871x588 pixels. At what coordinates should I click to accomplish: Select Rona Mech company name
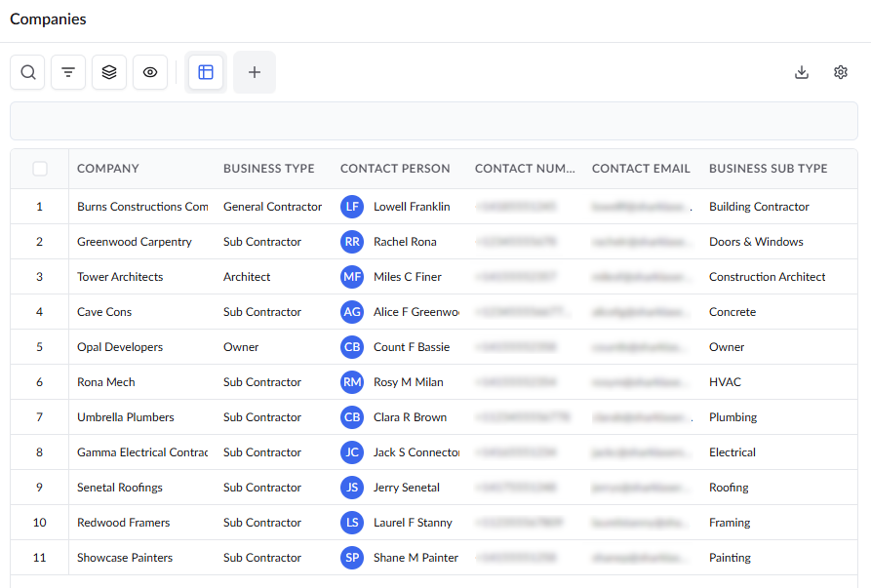(x=106, y=382)
